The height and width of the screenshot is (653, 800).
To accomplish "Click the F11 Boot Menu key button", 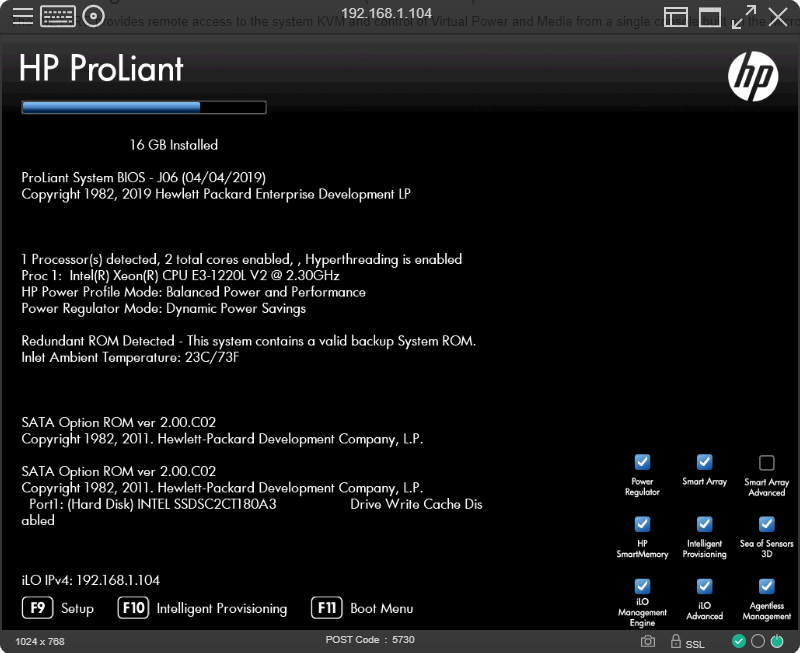I will 327,608.
